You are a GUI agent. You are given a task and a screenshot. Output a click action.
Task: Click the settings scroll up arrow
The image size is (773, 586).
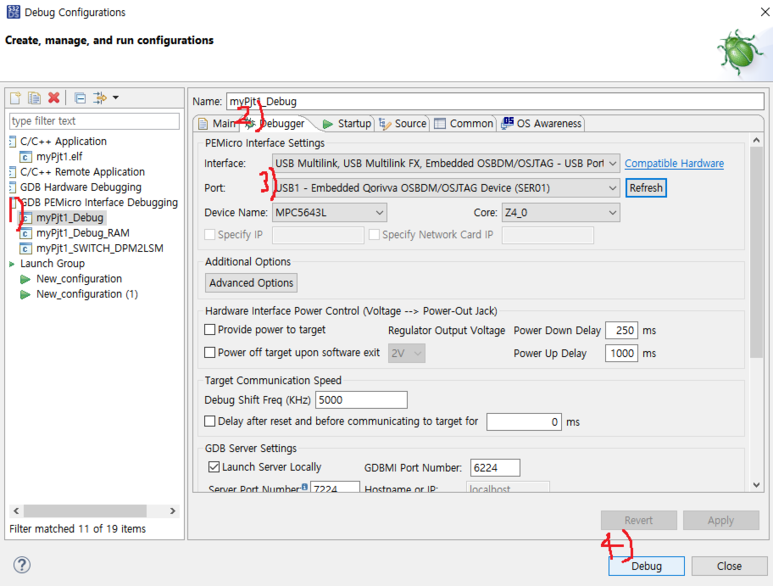click(756, 140)
